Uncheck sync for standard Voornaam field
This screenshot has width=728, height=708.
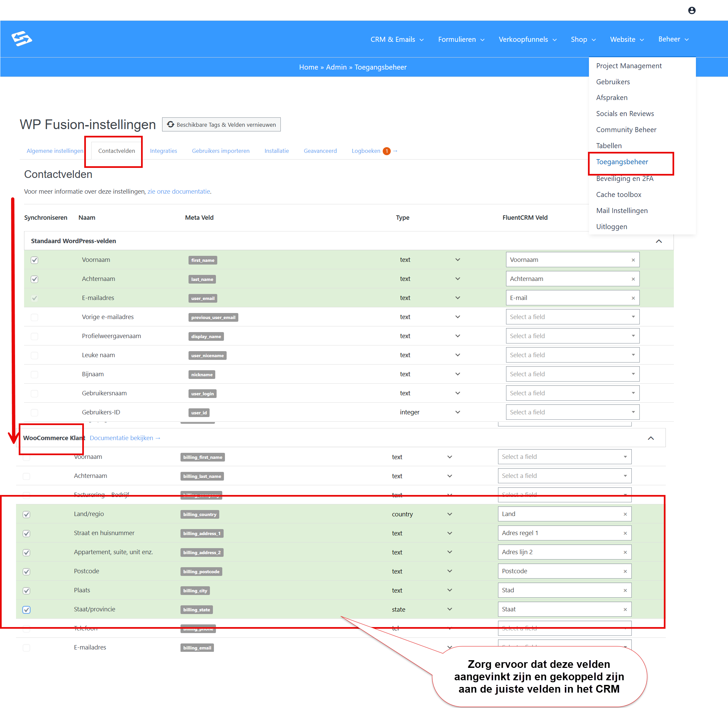pyautogui.click(x=34, y=260)
